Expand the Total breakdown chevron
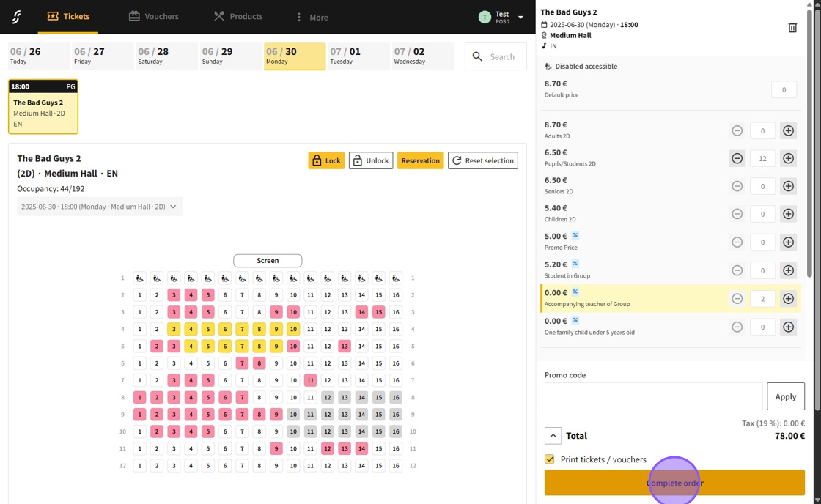 (x=553, y=436)
